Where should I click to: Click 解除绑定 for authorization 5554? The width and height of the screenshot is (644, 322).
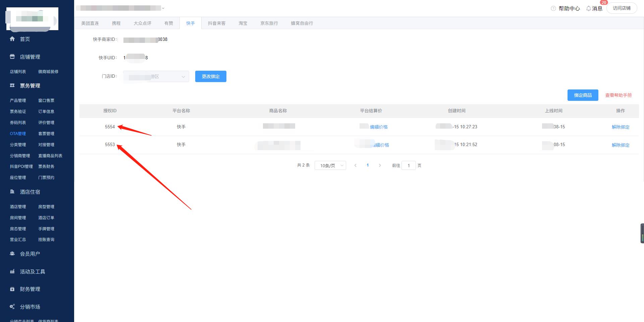620,127
